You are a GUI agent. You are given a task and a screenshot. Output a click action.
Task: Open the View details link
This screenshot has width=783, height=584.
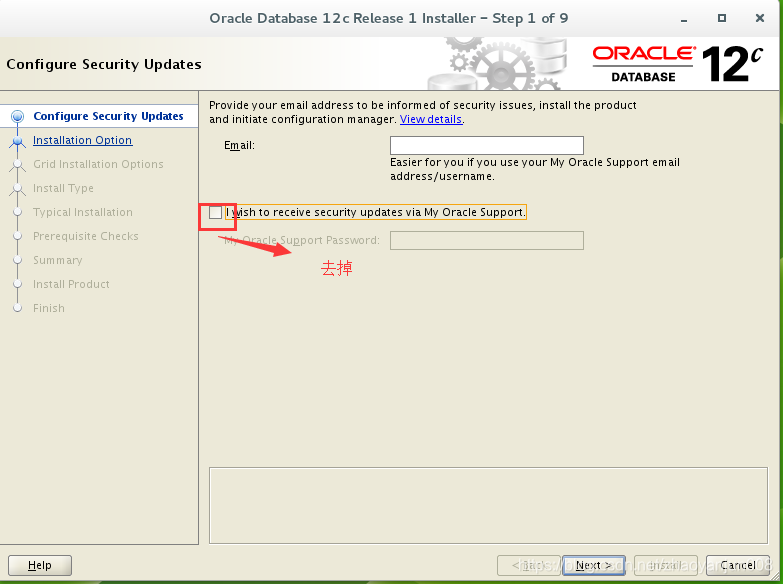click(431, 119)
